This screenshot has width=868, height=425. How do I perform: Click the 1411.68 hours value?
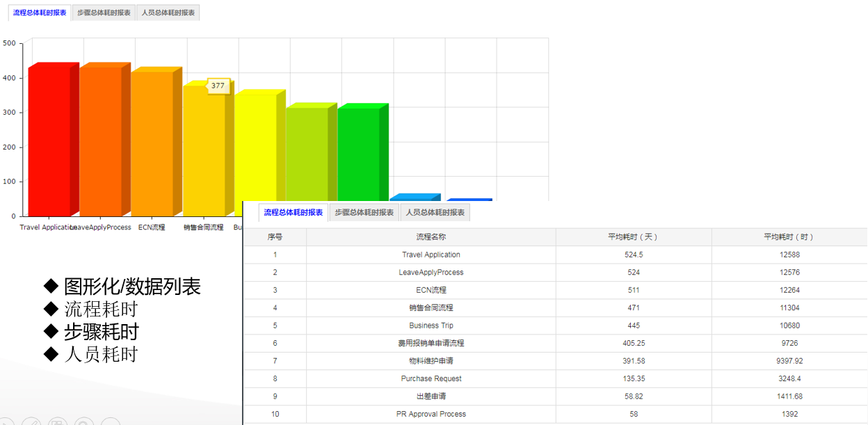point(789,396)
